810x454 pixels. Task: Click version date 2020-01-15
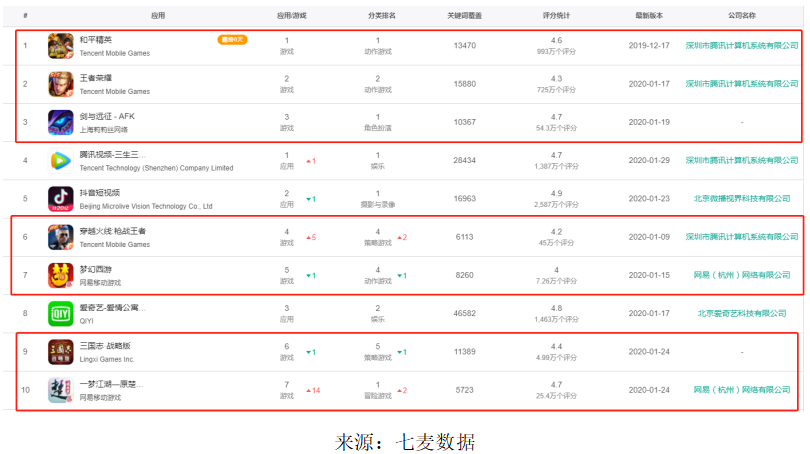coord(649,275)
